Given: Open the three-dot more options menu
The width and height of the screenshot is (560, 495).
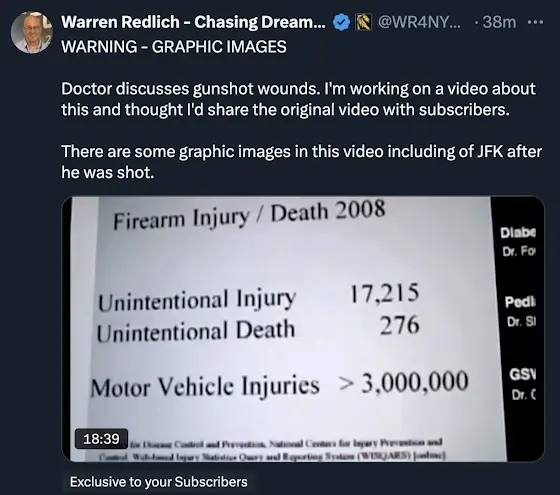Looking at the screenshot, I should pos(535,22).
